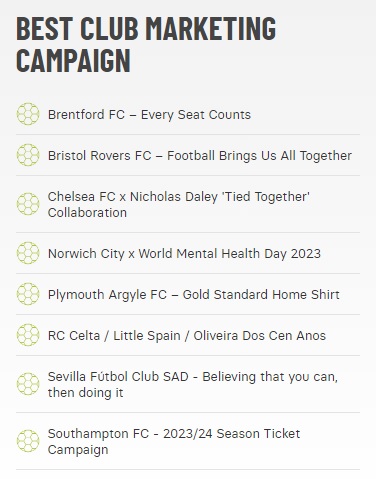
Task: Click the football icon beside Brentford FC
Action: pyautogui.click(x=28, y=114)
